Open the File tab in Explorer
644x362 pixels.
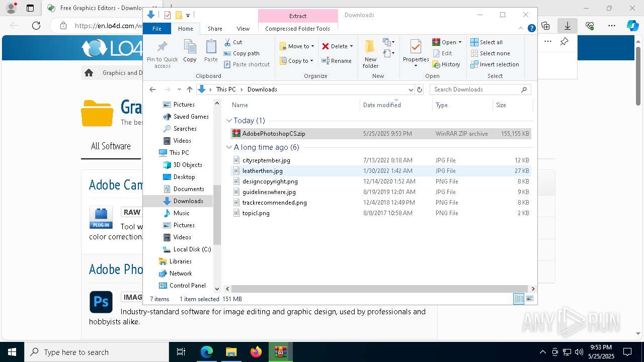157,29
